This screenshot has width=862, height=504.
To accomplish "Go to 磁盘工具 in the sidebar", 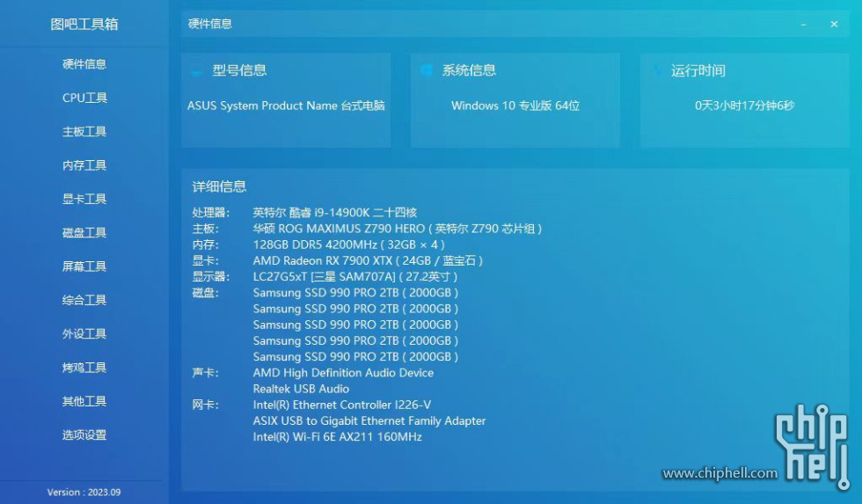I will [x=84, y=232].
